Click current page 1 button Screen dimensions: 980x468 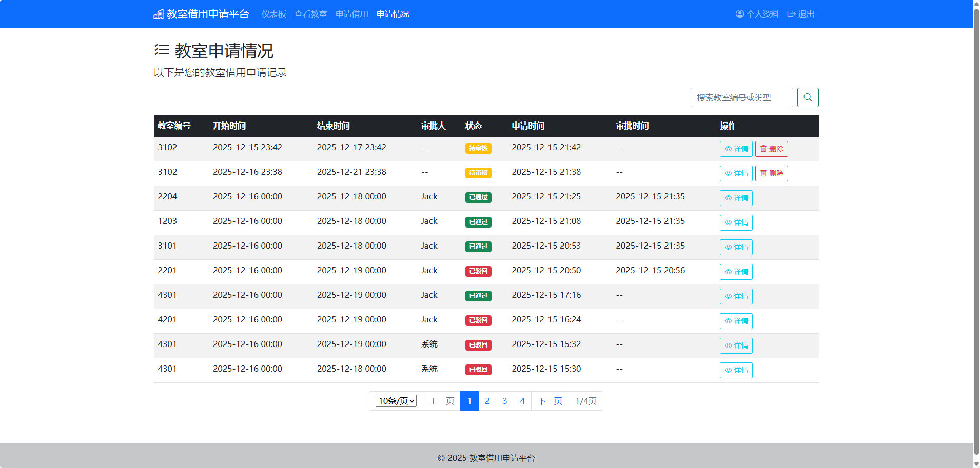pyautogui.click(x=469, y=401)
